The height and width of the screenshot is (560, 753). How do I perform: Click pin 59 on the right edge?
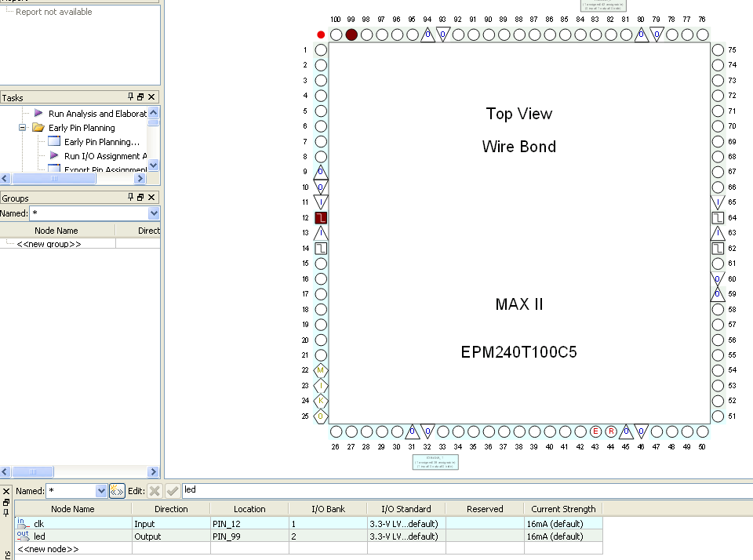718,294
